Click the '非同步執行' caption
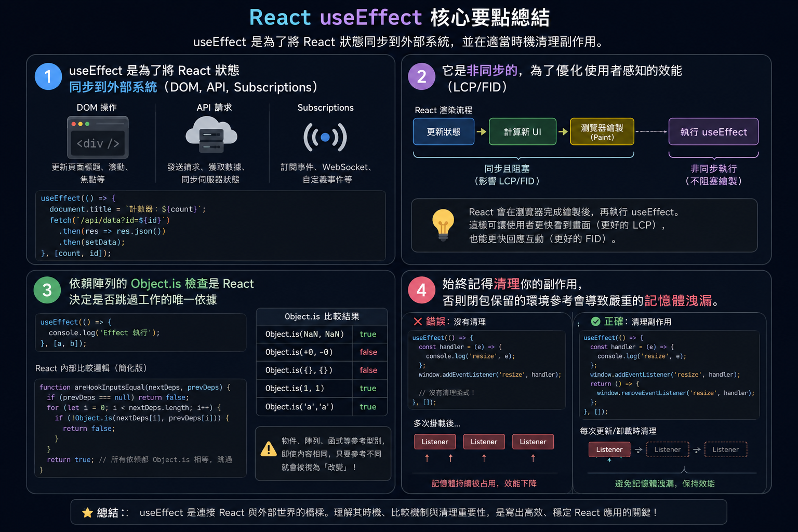This screenshot has width=798, height=532. 714,169
